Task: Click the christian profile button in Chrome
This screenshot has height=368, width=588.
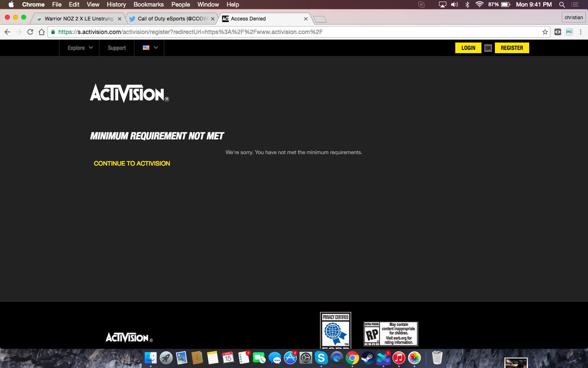Action: [573, 17]
